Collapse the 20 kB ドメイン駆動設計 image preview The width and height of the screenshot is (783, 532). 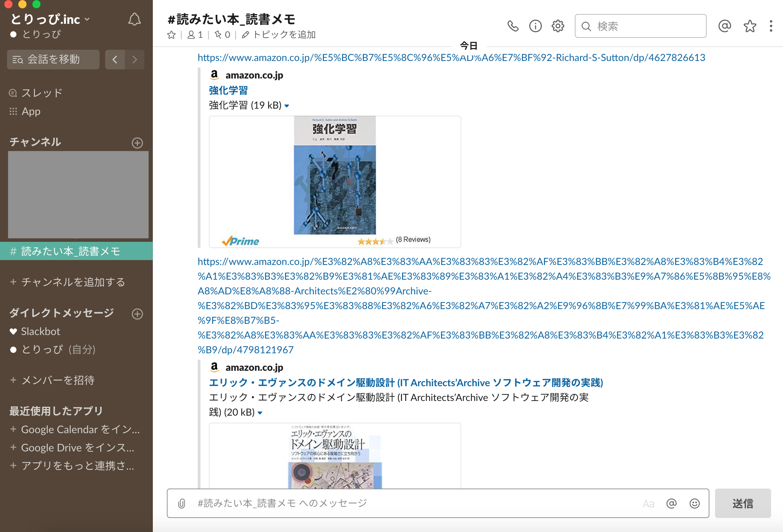260,413
